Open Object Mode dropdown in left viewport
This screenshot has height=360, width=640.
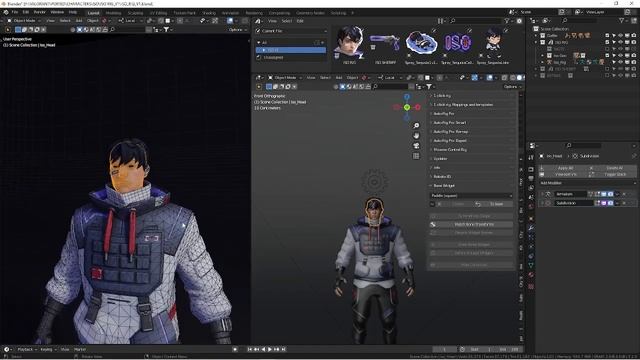click(24, 20)
